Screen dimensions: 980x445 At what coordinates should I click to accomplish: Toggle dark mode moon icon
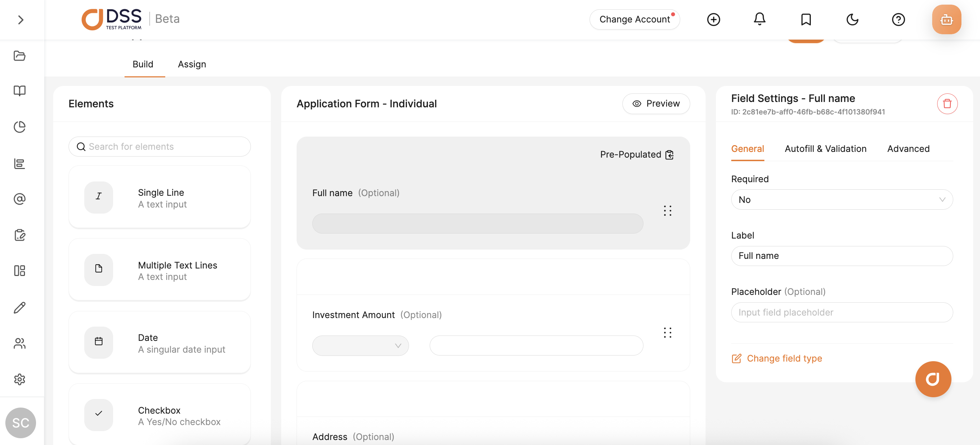click(x=852, y=19)
